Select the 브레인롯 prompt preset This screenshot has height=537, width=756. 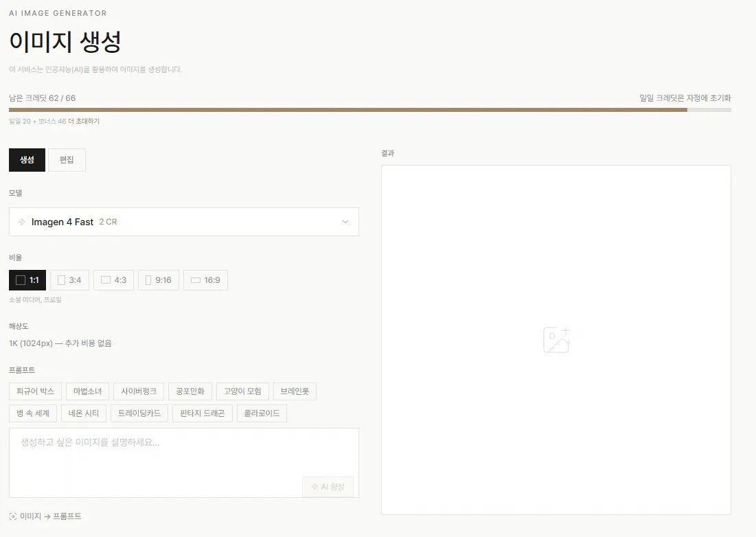[x=295, y=391]
